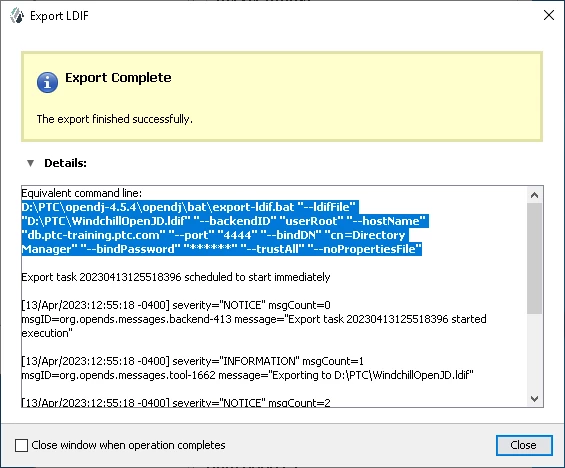
Task: Click the Close button
Action: click(524, 445)
